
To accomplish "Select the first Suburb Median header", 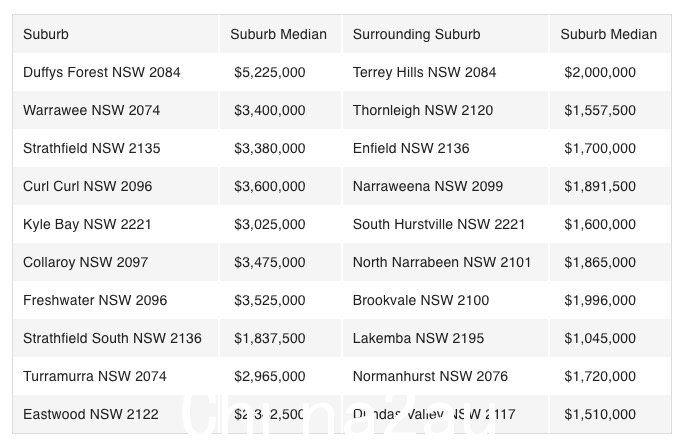I will [x=278, y=34].
